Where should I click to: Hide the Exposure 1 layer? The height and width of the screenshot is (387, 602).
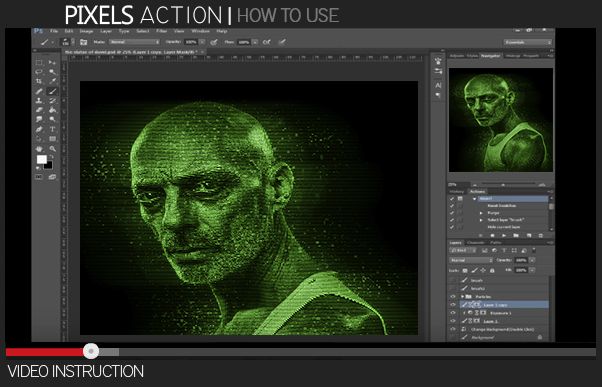coord(453,313)
